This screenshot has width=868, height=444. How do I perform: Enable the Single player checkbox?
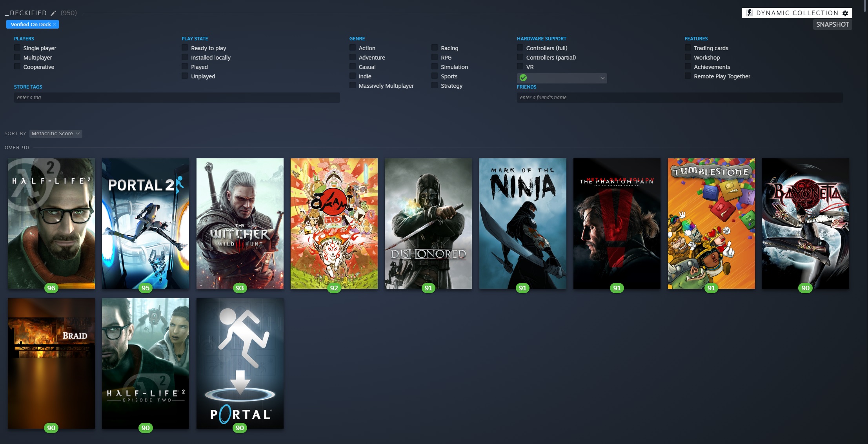[x=17, y=48]
